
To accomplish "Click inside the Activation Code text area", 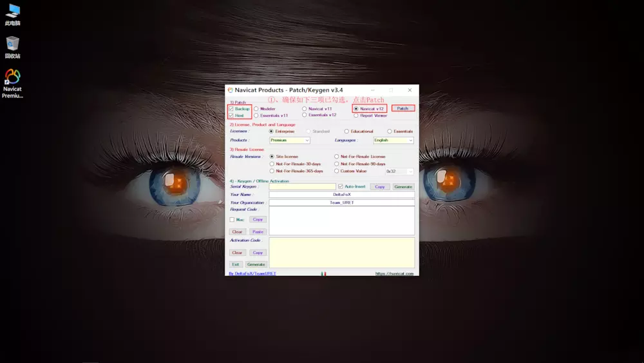I will point(342,253).
